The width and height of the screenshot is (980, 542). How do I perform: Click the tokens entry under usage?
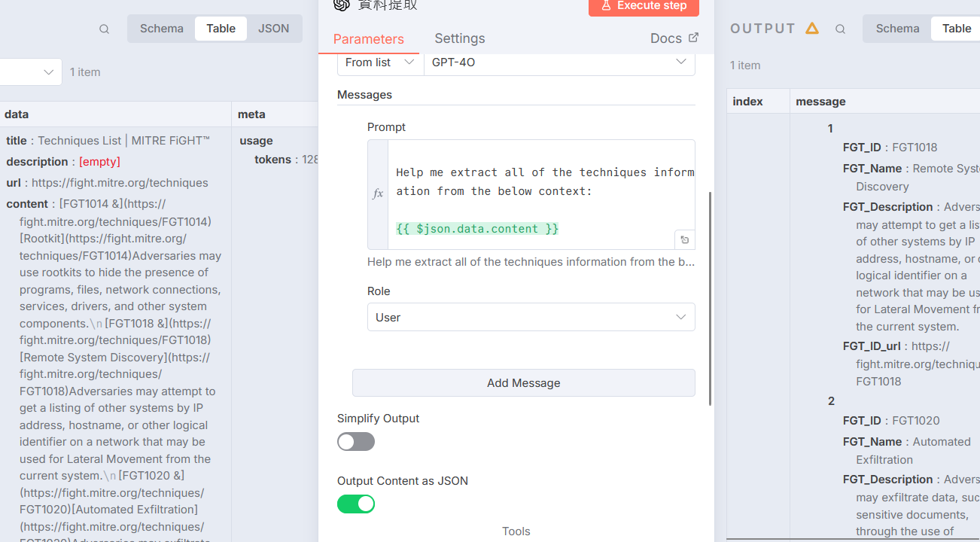coord(286,160)
